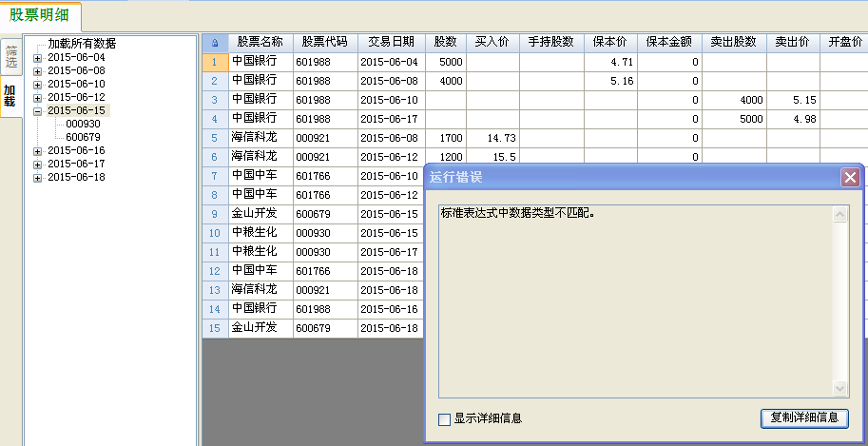This screenshot has height=446, width=868.
Task: Select row header number 9
Action: click(216, 214)
